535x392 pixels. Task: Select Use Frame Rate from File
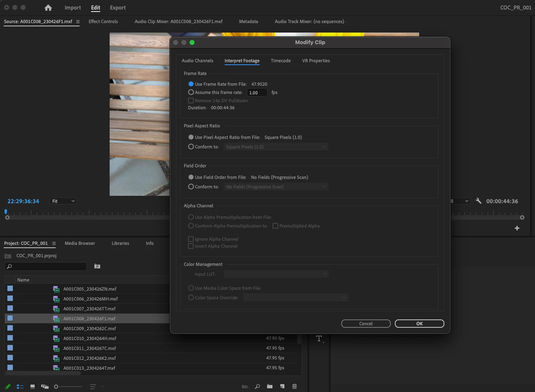(x=191, y=84)
